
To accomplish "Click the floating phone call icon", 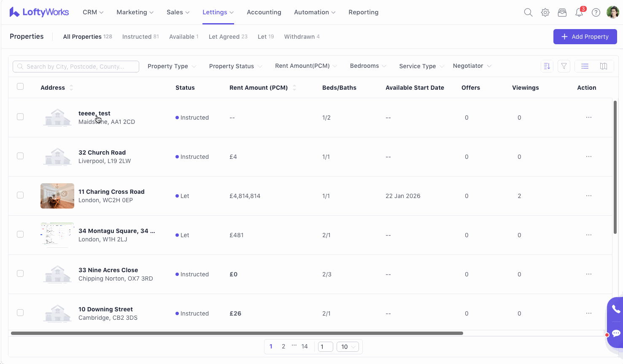I will pos(616,309).
